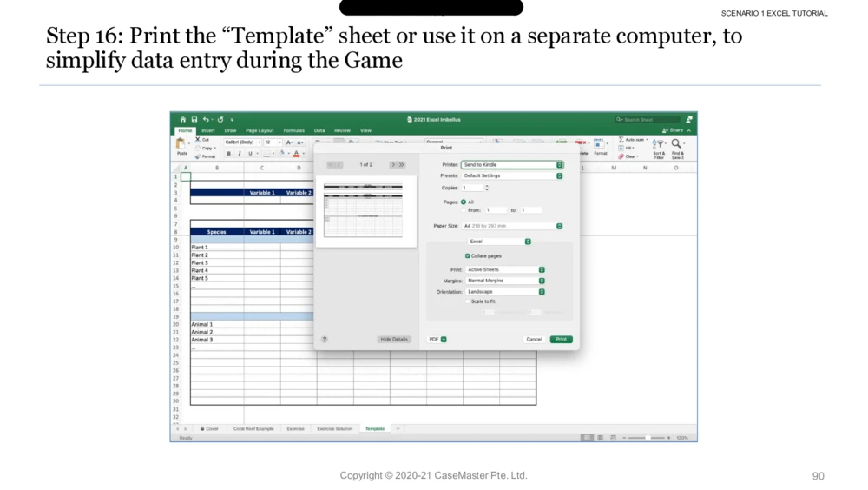Click the Undo arrow icon
868x490 pixels.
(x=206, y=120)
